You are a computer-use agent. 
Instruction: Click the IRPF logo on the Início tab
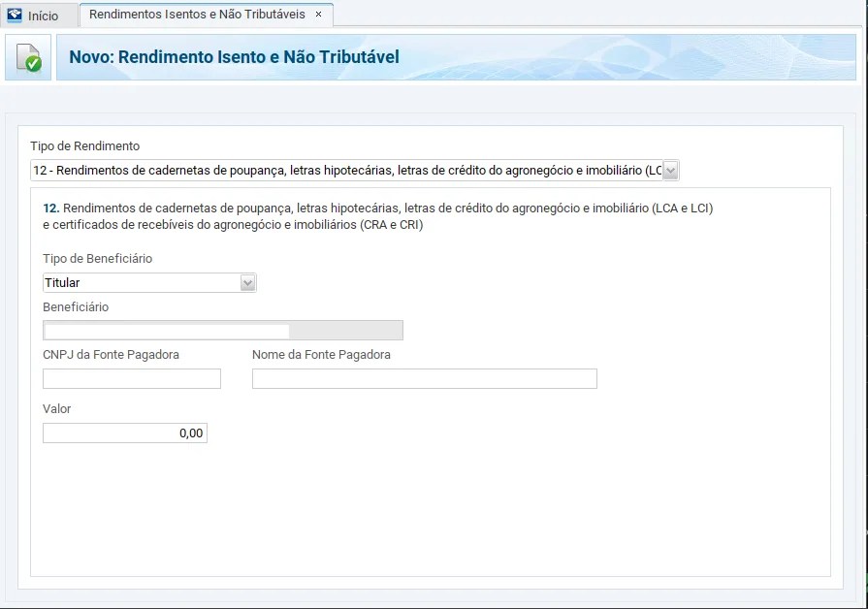13,15
